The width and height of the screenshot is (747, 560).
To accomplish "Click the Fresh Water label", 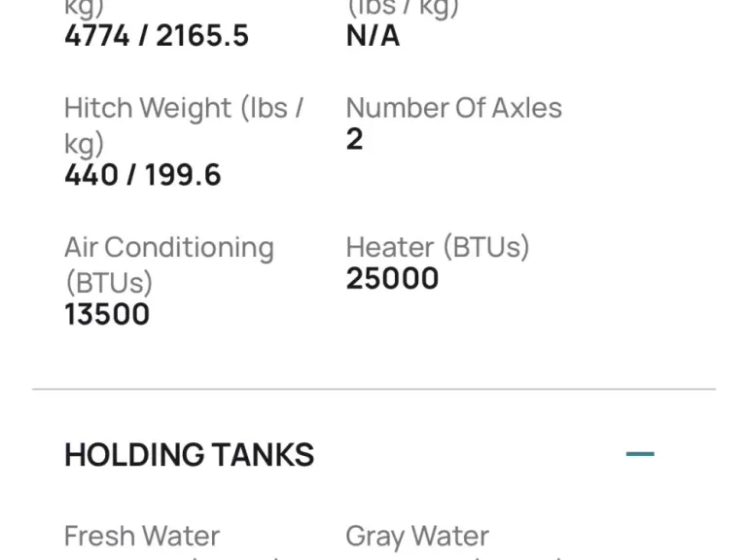I will 142,536.
